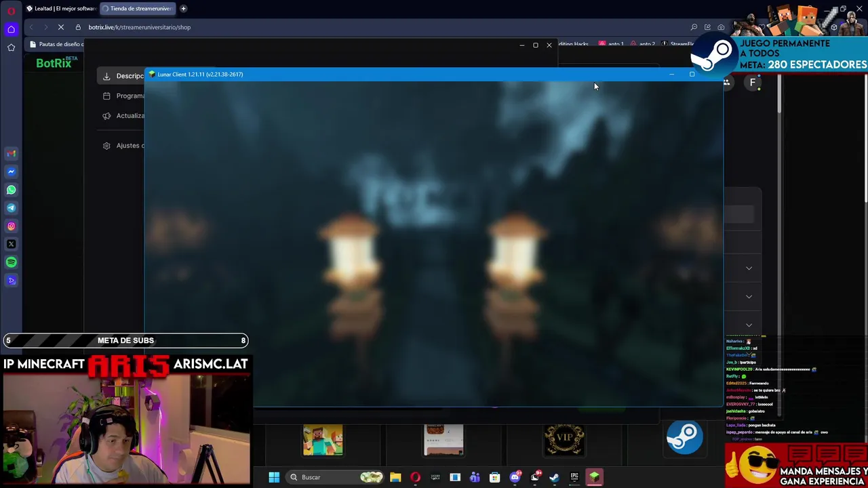The height and width of the screenshot is (488, 868).
Task: Open Messenger in Opera sidebar
Action: coord(11,171)
